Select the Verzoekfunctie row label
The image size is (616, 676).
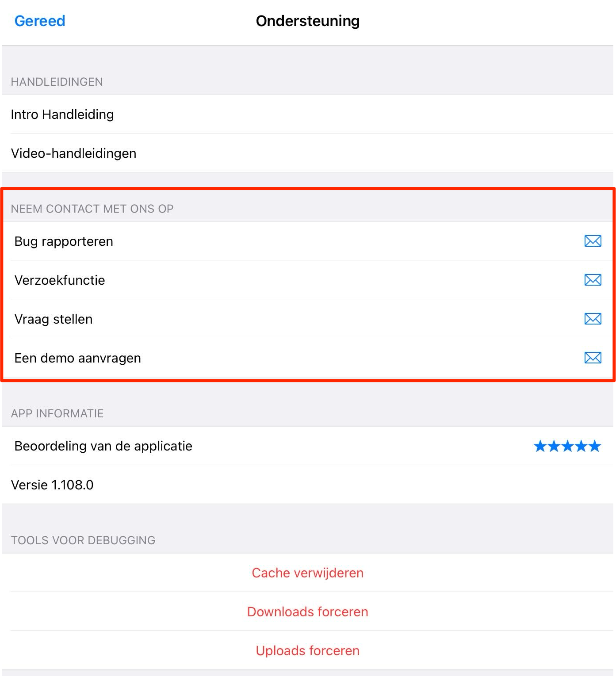(60, 280)
